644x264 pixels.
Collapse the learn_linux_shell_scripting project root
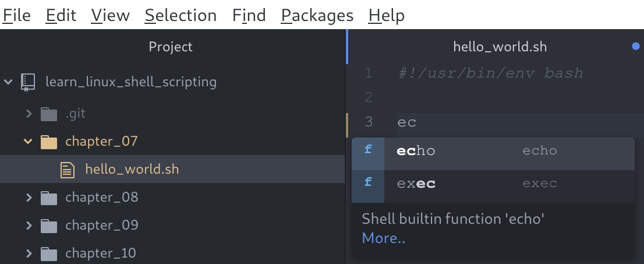coord(8,82)
